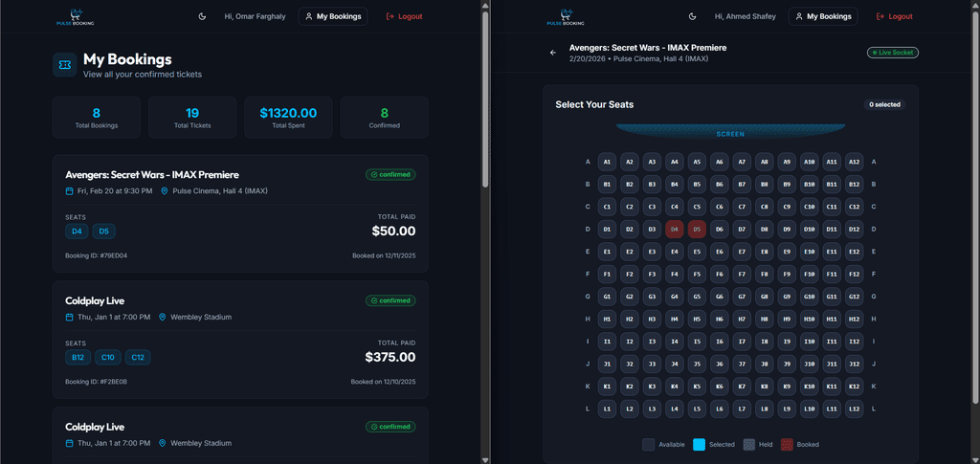Click the right window vertical scrollbar
This screenshot has width=980, height=464.
point(975,206)
